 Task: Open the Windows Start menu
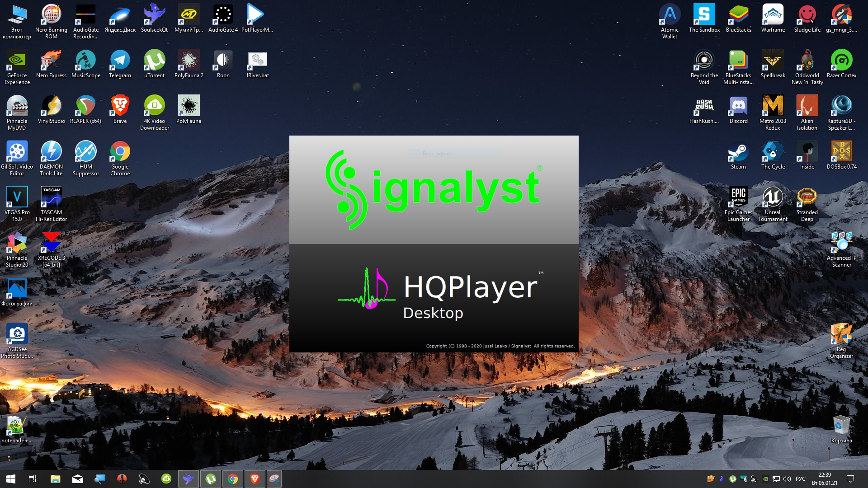coord(11,479)
